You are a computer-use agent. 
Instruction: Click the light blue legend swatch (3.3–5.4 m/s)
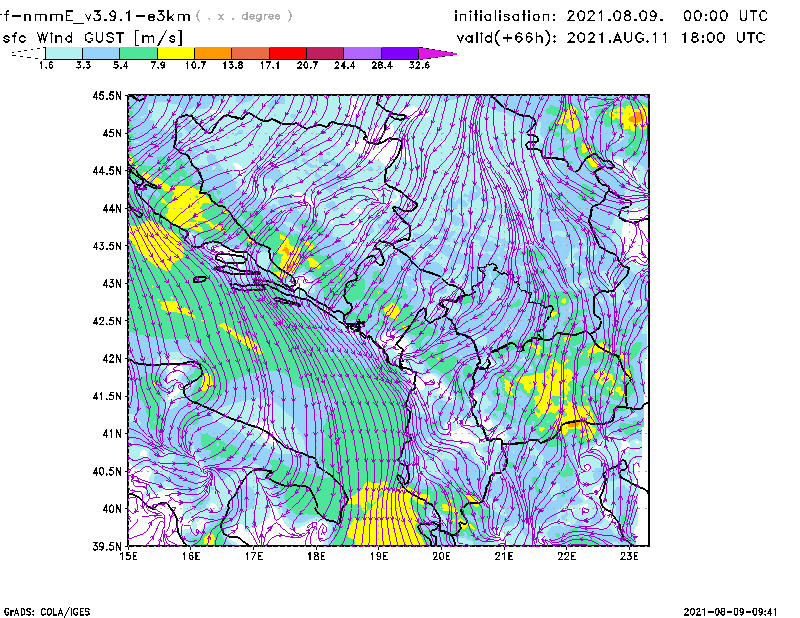click(x=101, y=53)
